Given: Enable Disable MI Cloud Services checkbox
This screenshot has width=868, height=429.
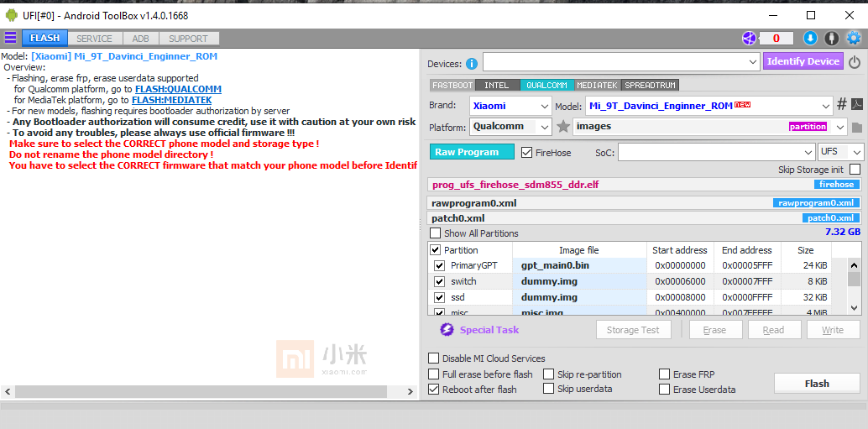Looking at the screenshot, I should click(433, 358).
